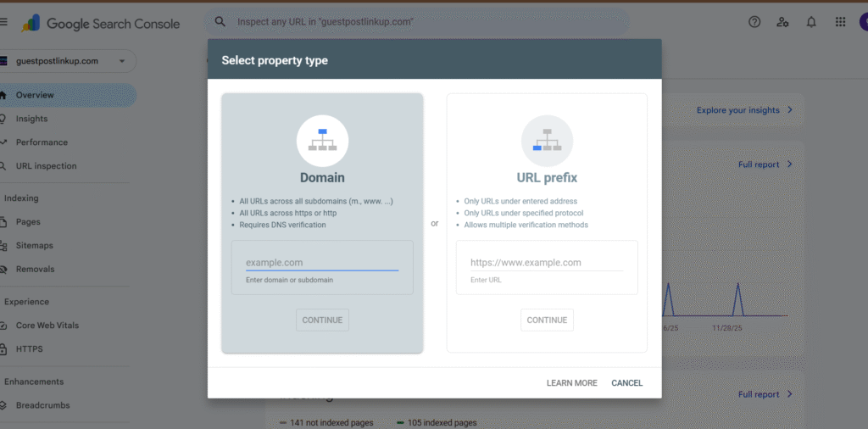Viewport: 868px width, 429px height.
Task: Open Core Web Vitals report
Action: pos(47,326)
